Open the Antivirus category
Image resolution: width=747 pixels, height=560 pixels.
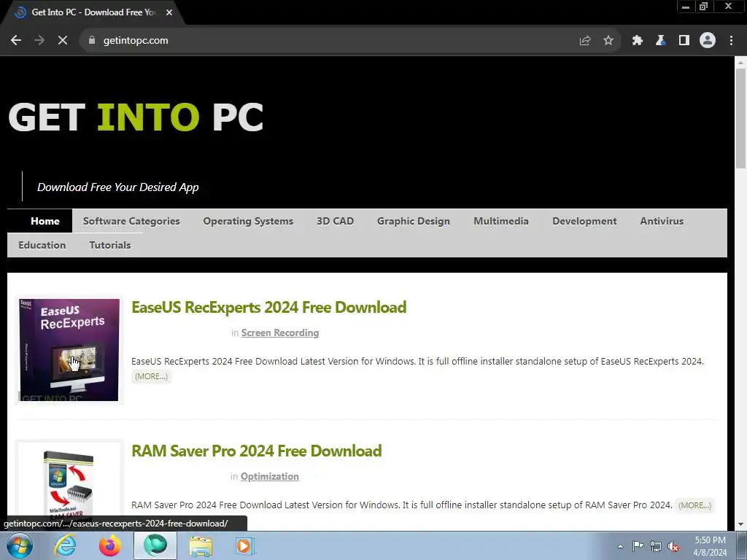pos(661,221)
